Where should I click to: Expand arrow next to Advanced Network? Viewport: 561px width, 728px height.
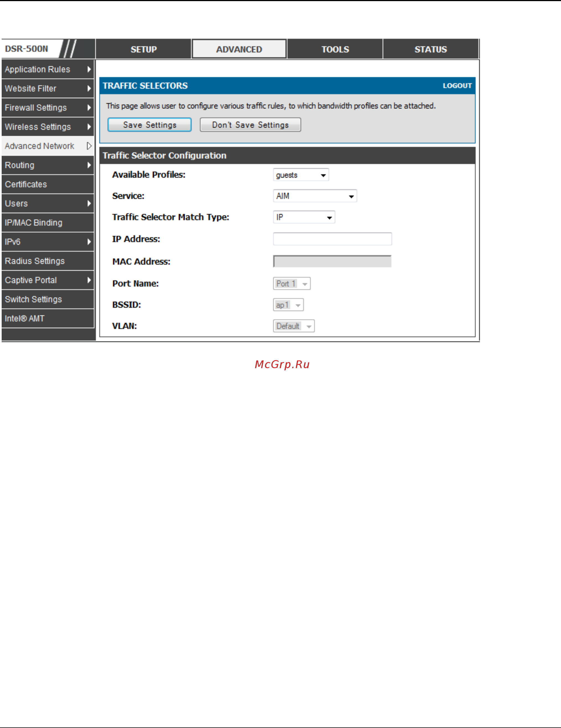point(89,146)
